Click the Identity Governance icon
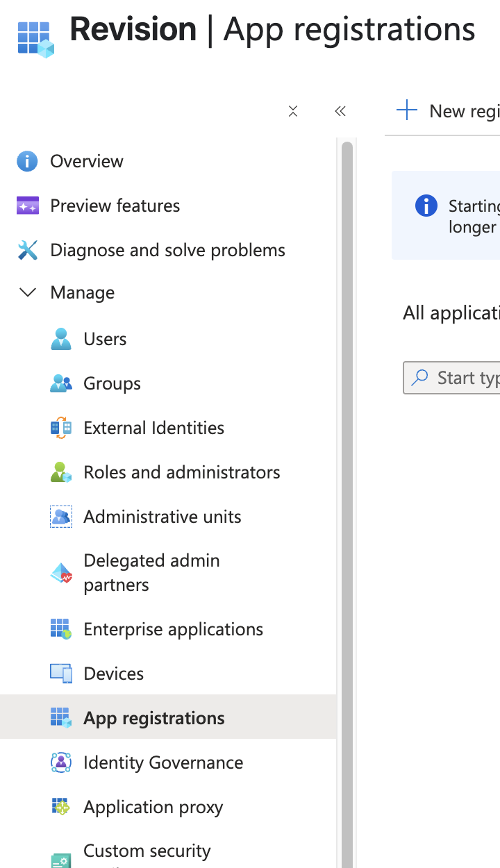 click(x=61, y=762)
